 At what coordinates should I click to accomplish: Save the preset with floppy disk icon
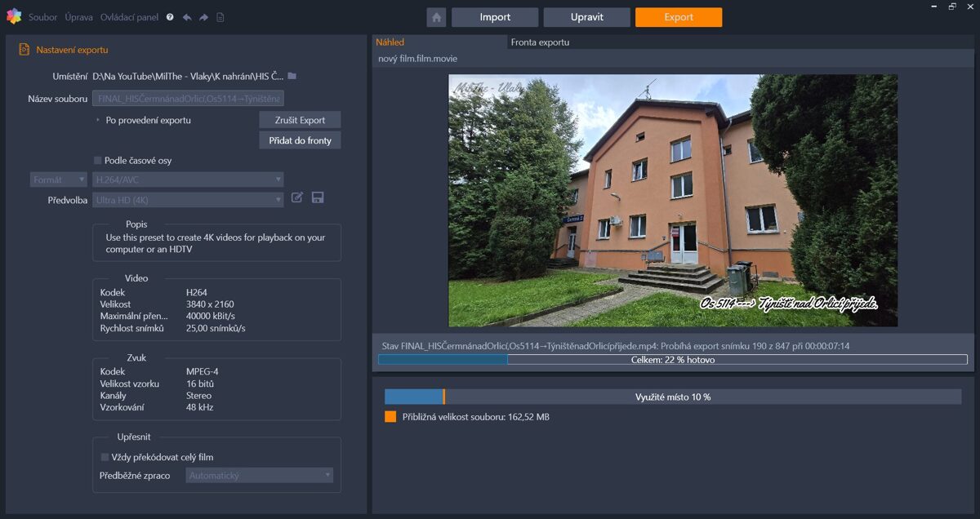(x=318, y=197)
